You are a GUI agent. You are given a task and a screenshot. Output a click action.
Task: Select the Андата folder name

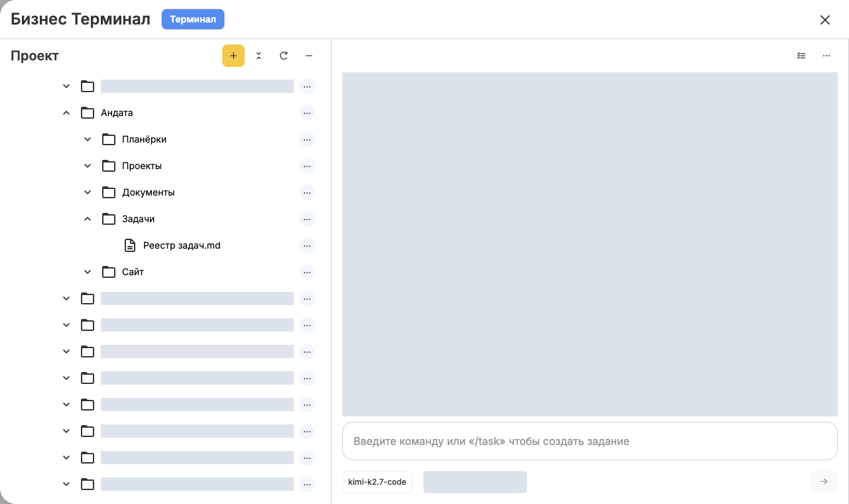(x=117, y=113)
